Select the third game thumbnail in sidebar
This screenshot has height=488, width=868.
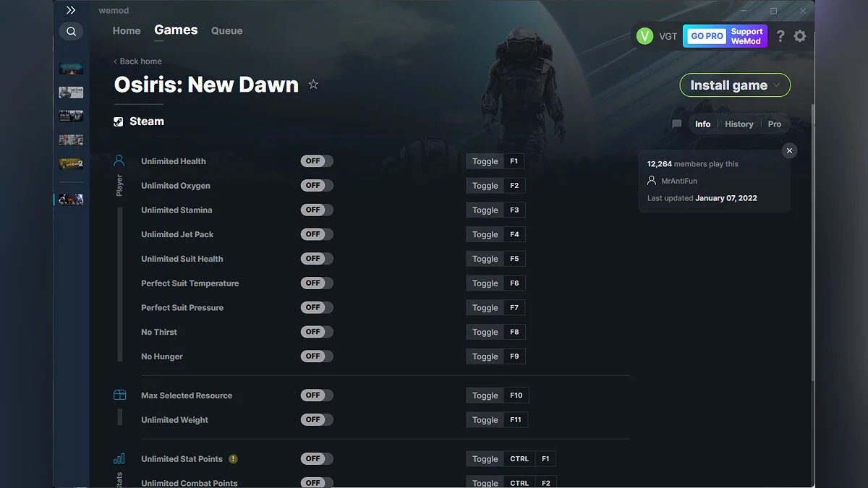pos(71,116)
